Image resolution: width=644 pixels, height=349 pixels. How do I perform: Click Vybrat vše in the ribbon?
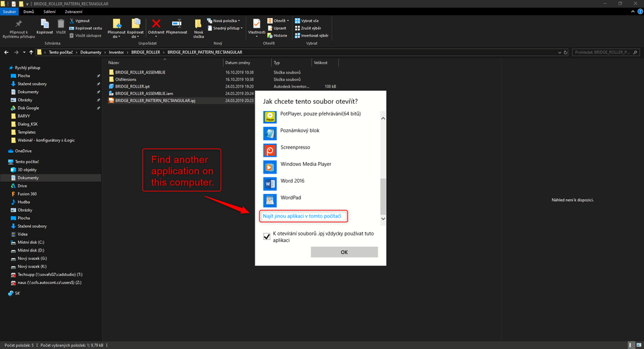pyautogui.click(x=307, y=21)
